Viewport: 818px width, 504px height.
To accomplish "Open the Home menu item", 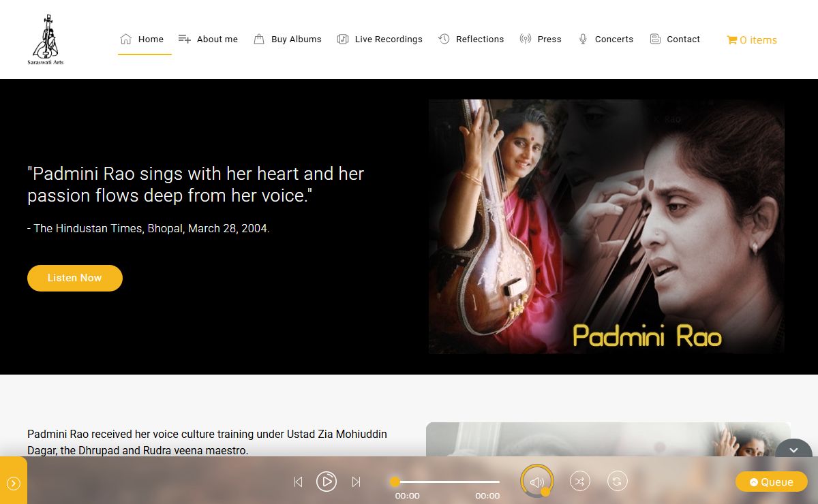I will click(142, 40).
